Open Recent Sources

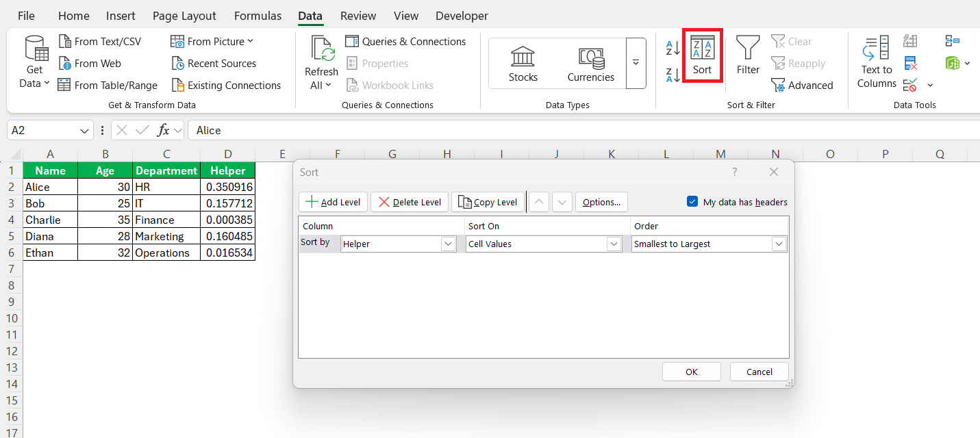point(214,64)
